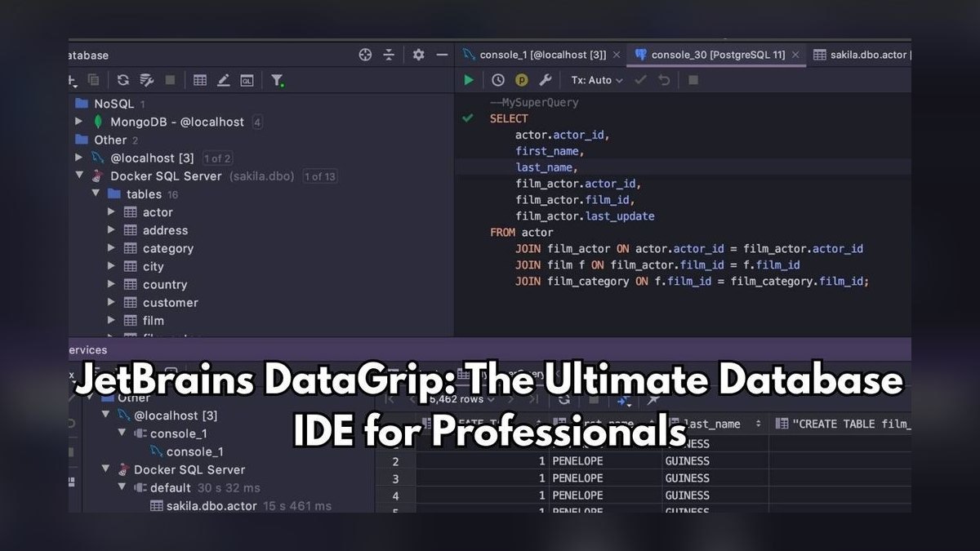Click the 'Other' group label in Database tree

point(110,140)
